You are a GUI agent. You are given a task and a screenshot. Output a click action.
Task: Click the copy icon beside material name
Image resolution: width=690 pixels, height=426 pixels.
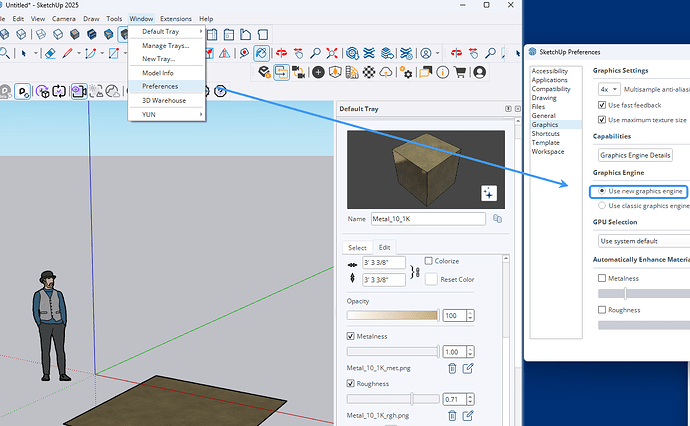(497, 218)
